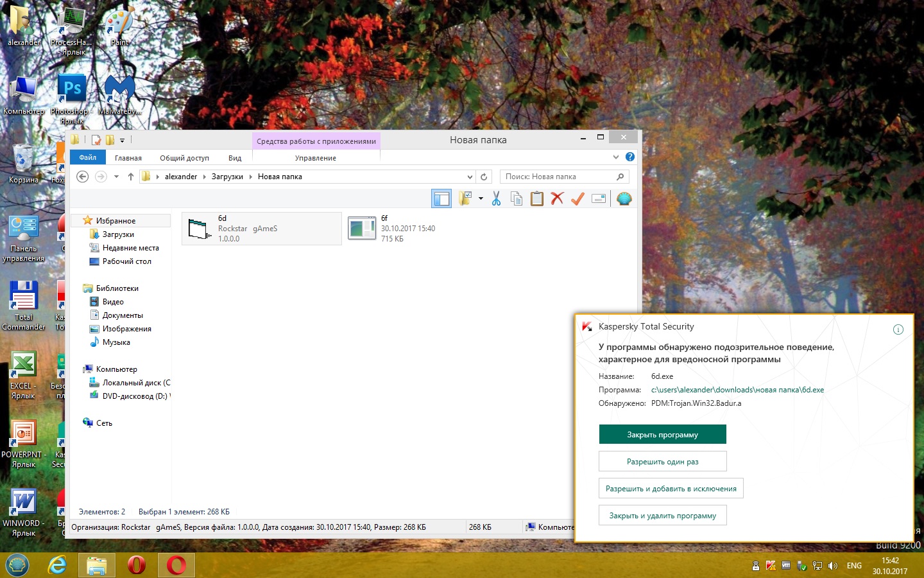This screenshot has height=578, width=924.
Task: Click the shell globe toolbar icon
Action: coord(624,198)
